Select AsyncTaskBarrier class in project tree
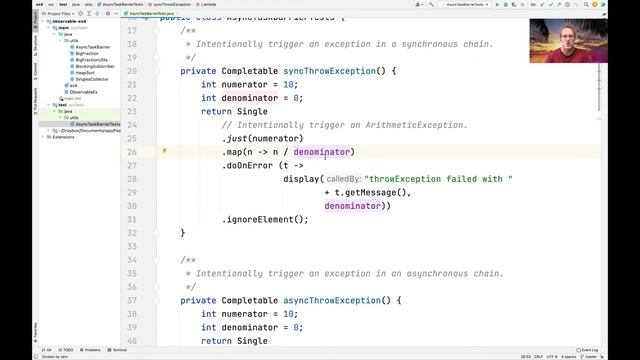Viewport: 640px width, 360px height. [93, 47]
